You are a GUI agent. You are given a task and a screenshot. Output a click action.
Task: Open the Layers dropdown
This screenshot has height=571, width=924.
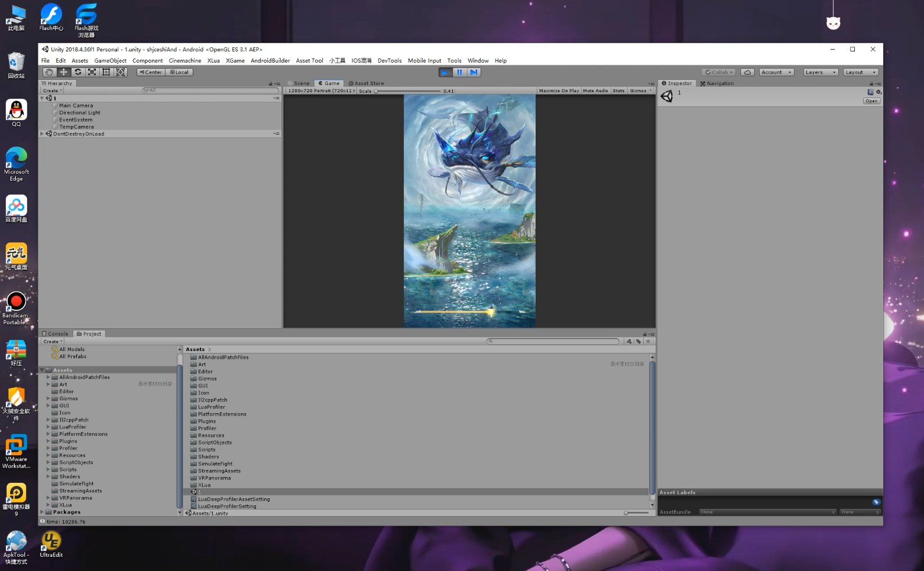click(820, 72)
